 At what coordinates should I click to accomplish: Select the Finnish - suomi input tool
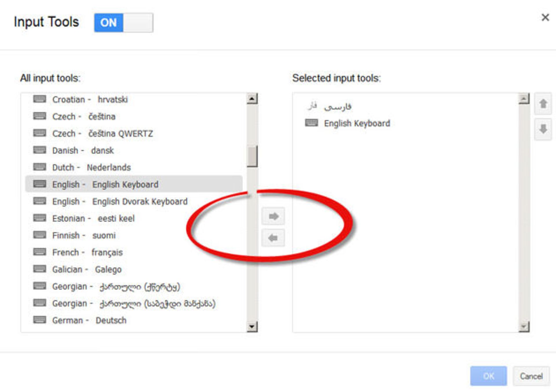pos(84,235)
